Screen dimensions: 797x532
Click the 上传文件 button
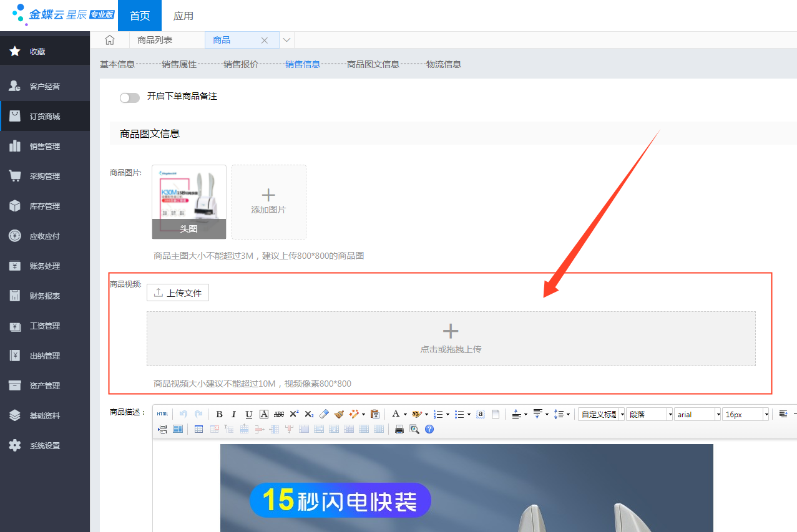tap(178, 293)
